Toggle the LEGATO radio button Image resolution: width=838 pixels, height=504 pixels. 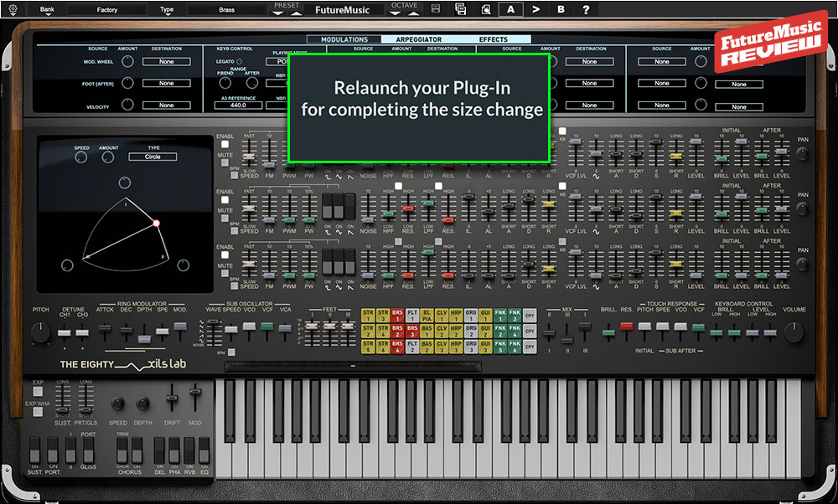tap(239, 61)
